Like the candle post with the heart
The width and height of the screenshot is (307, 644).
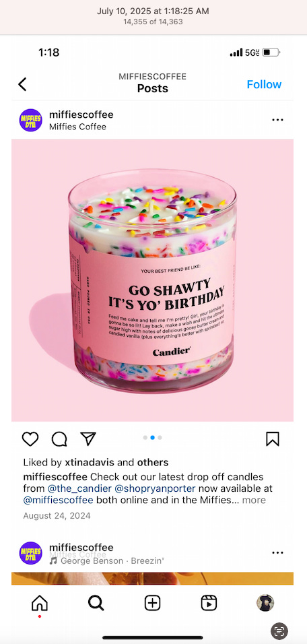pyautogui.click(x=30, y=439)
